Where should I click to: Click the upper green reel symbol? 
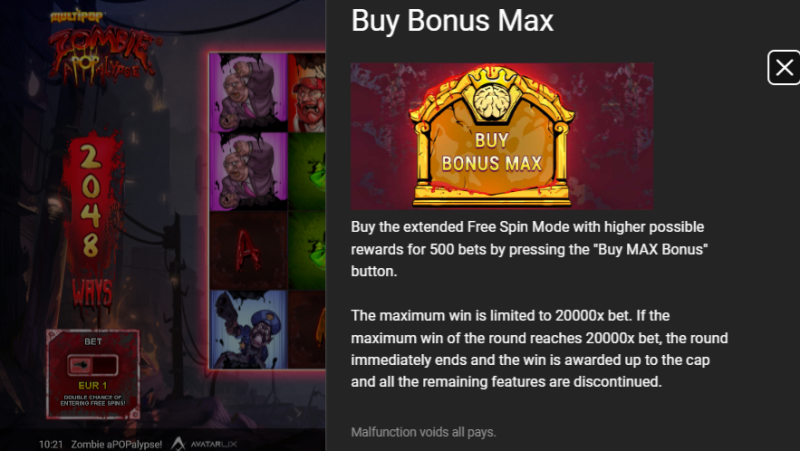[x=307, y=171]
